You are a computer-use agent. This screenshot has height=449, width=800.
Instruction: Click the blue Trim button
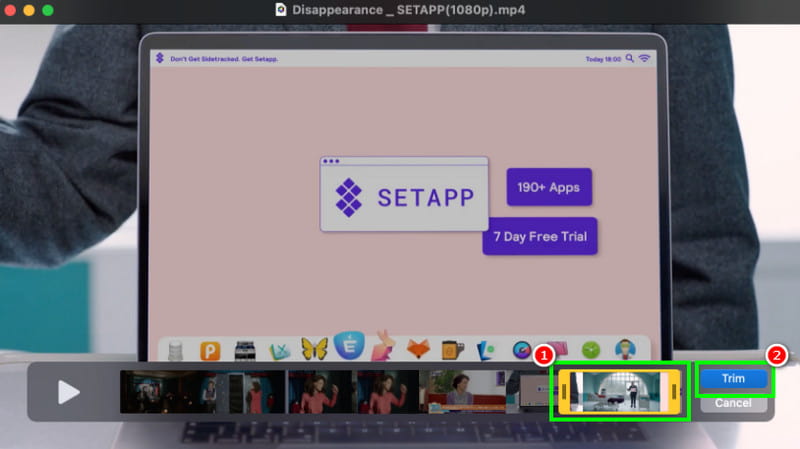point(733,379)
